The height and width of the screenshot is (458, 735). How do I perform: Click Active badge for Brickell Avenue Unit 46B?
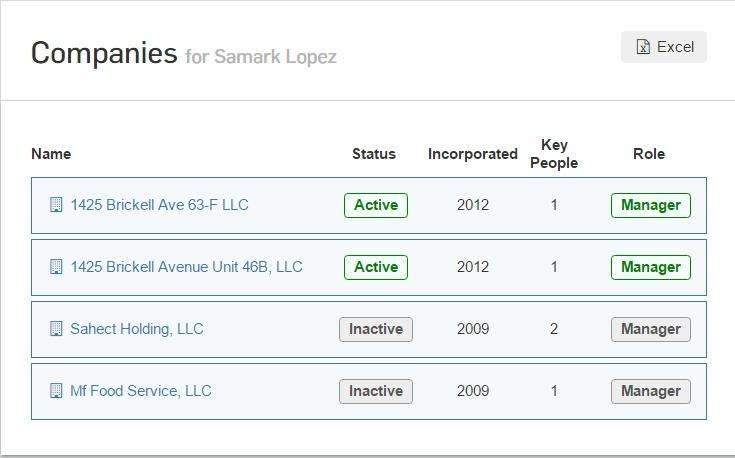pos(376,267)
